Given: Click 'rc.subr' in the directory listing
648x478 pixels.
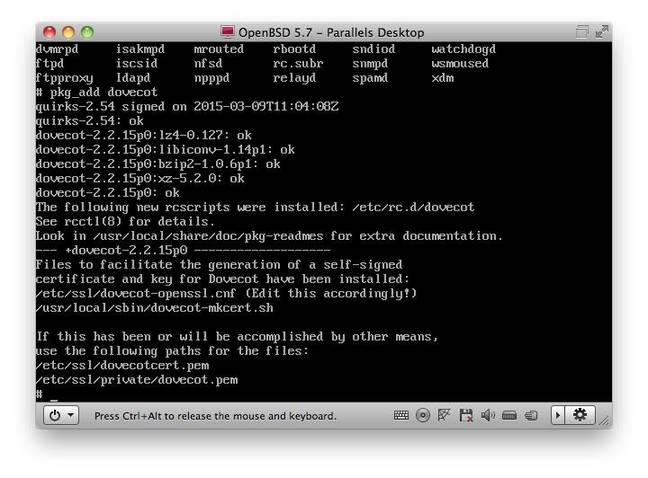Looking at the screenshot, I should point(298,64).
